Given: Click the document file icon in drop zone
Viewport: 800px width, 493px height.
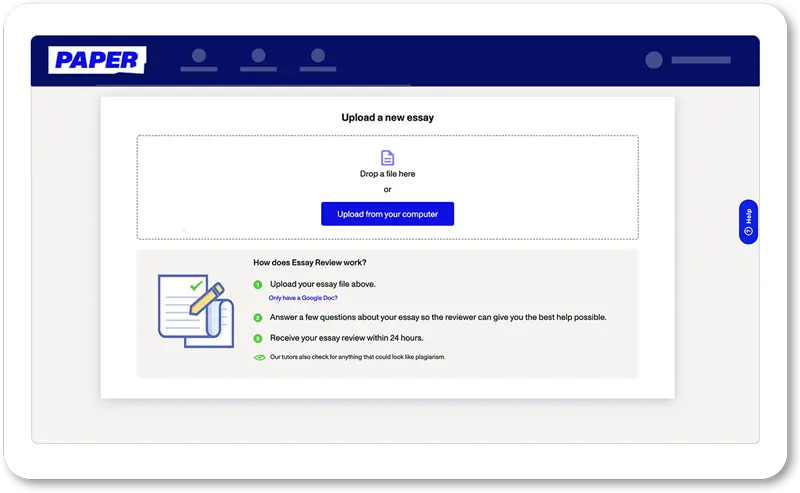Looking at the screenshot, I should [x=387, y=158].
